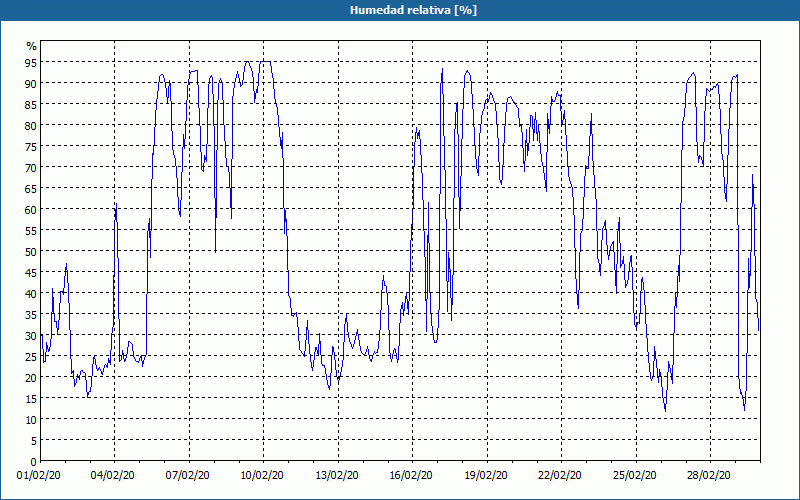Click the 20 y-axis label
The image size is (800, 500).
pos(31,378)
